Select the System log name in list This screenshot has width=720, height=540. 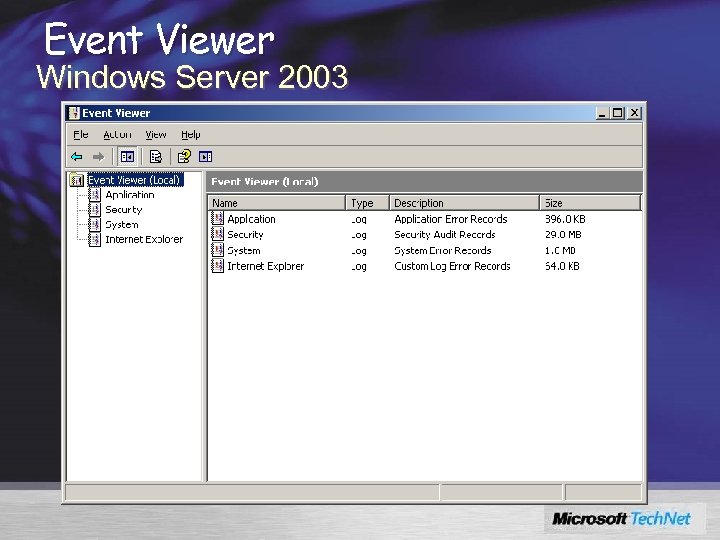(x=244, y=250)
